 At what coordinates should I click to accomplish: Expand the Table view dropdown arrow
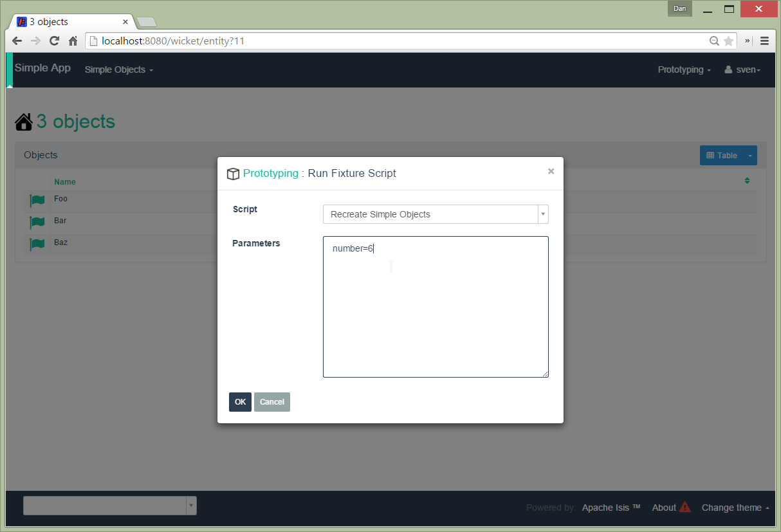[749, 156]
